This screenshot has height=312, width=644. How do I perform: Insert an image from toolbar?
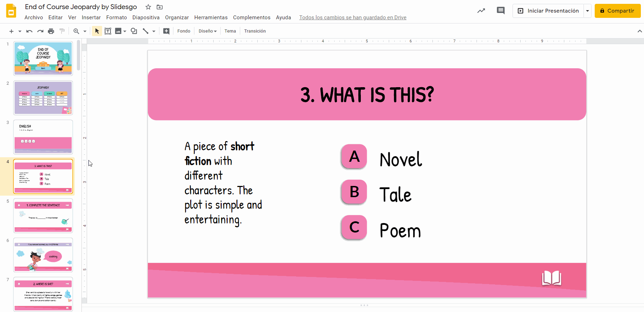[x=118, y=31]
